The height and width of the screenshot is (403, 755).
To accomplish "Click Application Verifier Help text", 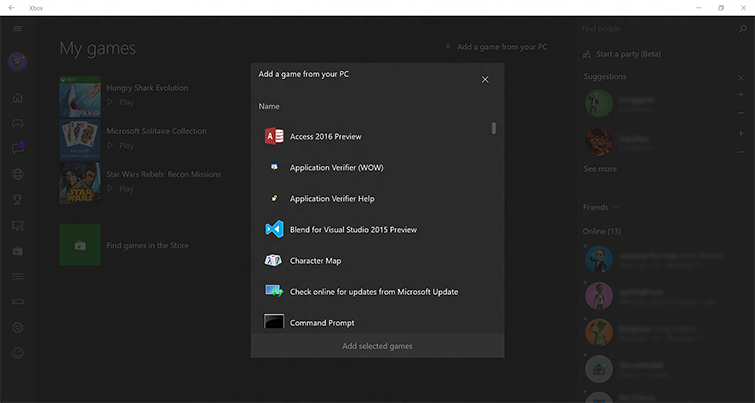I will click(x=332, y=198).
